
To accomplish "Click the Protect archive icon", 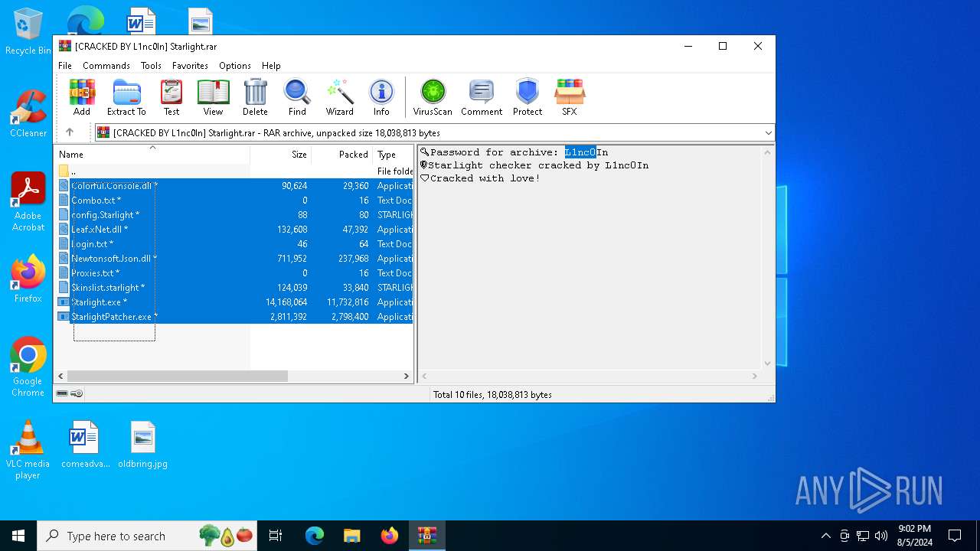I will tap(528, 97).
